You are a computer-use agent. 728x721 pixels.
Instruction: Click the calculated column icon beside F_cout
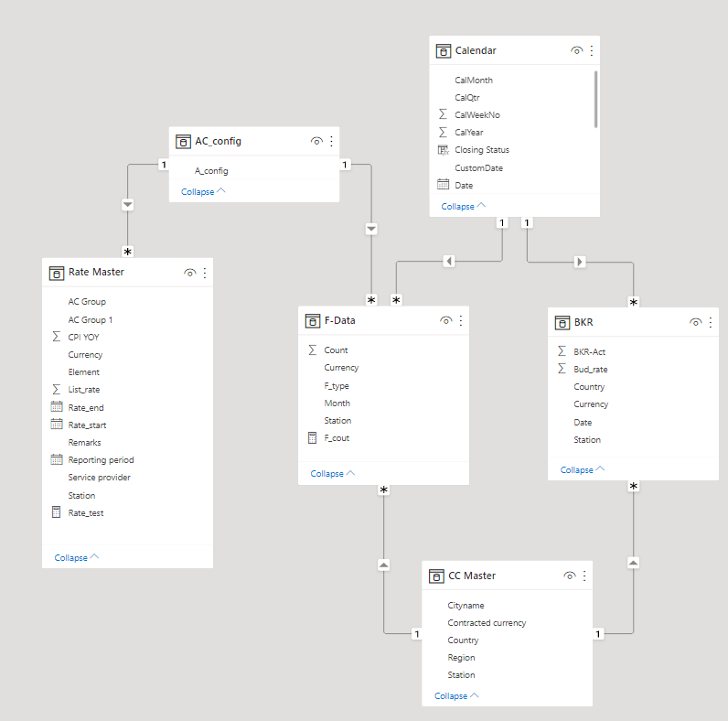[313, 438]
